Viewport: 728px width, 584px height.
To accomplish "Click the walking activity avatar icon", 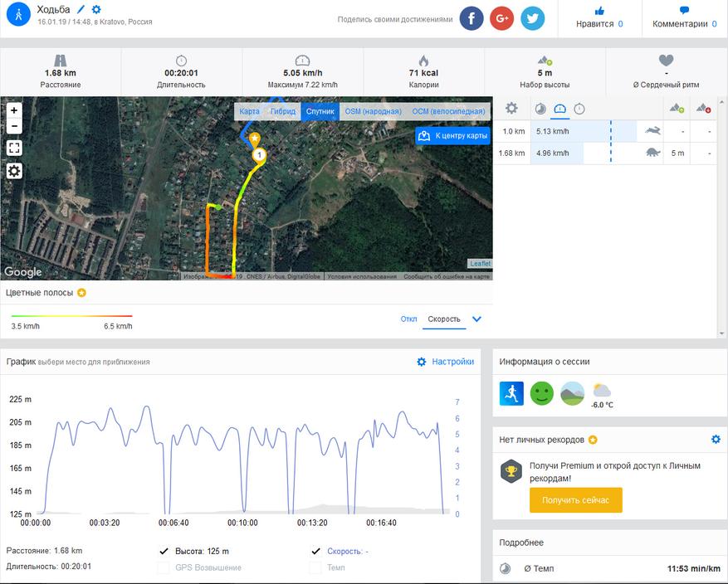I will (x=18, y=14).
